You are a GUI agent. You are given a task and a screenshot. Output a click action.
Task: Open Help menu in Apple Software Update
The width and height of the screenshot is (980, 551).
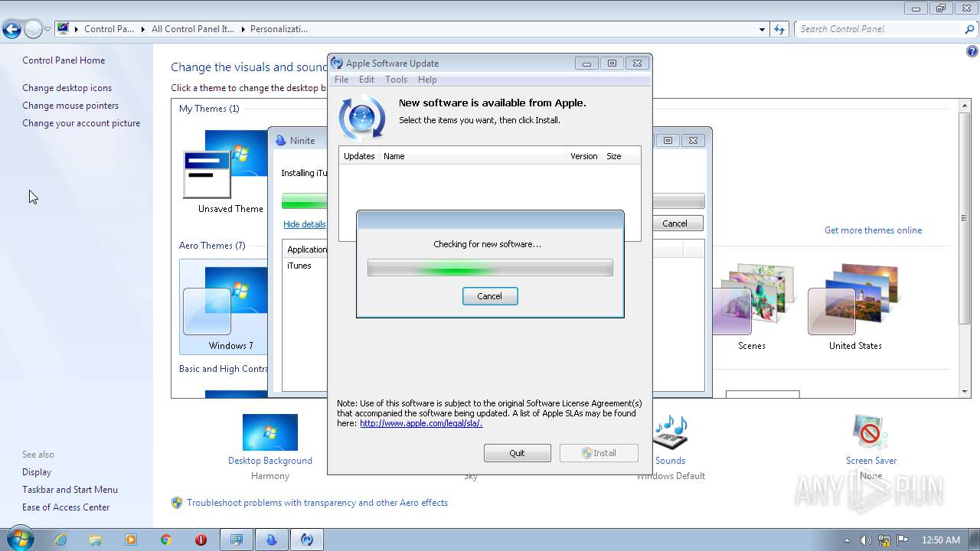427,80
